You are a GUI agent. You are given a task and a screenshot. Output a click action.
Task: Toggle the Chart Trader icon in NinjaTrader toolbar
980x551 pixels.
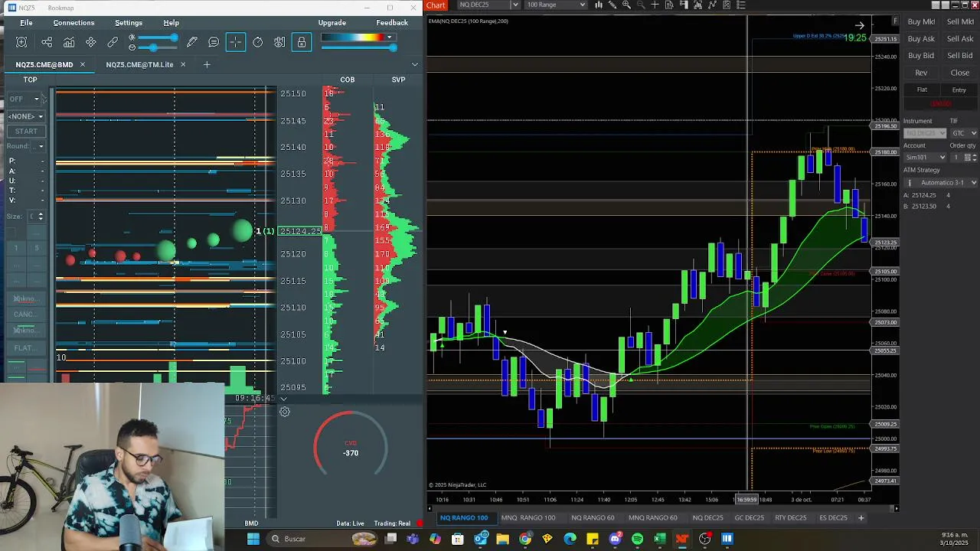click(684, 5)
